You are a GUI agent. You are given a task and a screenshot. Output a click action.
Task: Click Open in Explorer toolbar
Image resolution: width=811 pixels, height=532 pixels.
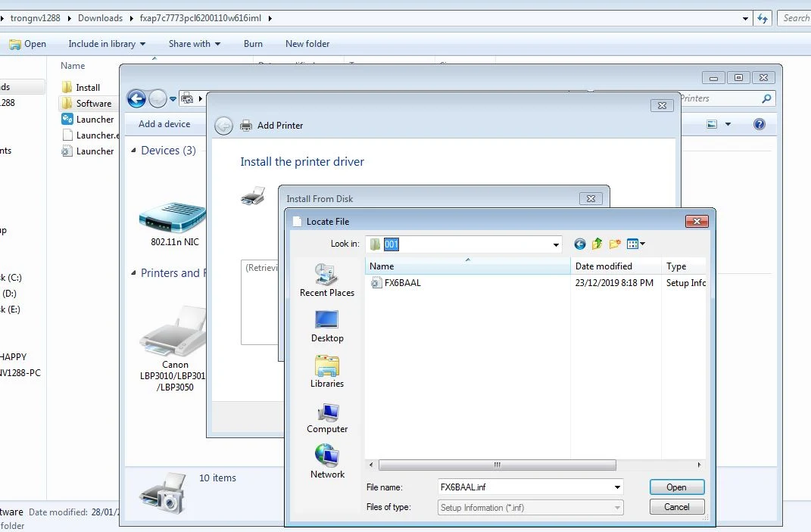click(x=28, y=44)
